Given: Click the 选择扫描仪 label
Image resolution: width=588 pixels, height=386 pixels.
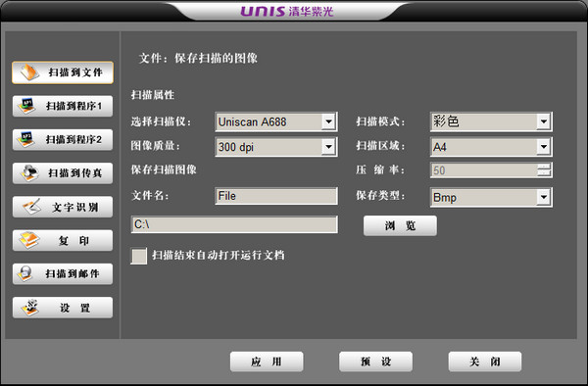Looking at the screenshot, I should (x=162, y=121).
